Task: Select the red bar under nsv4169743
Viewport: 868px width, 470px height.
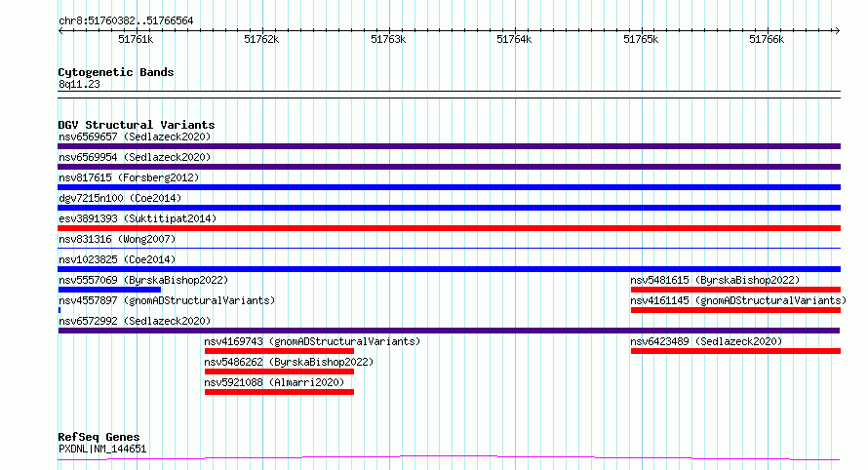Action: 279,351
